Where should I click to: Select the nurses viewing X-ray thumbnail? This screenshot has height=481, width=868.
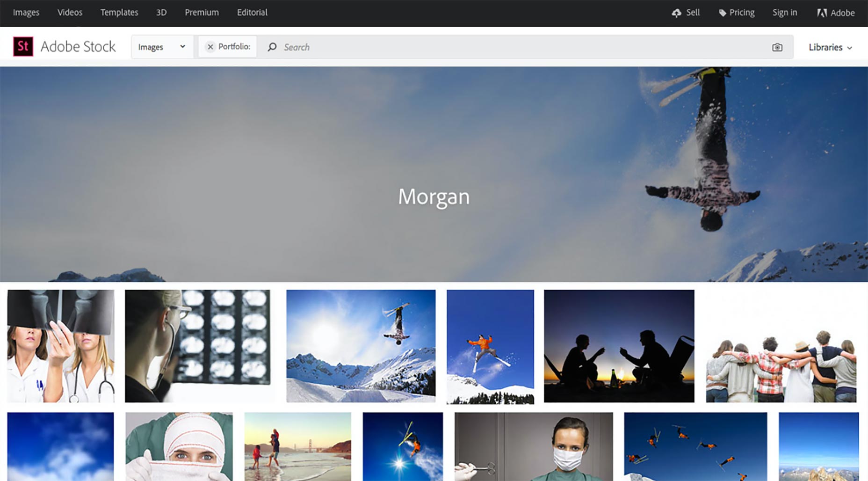(x=61, y=346)
